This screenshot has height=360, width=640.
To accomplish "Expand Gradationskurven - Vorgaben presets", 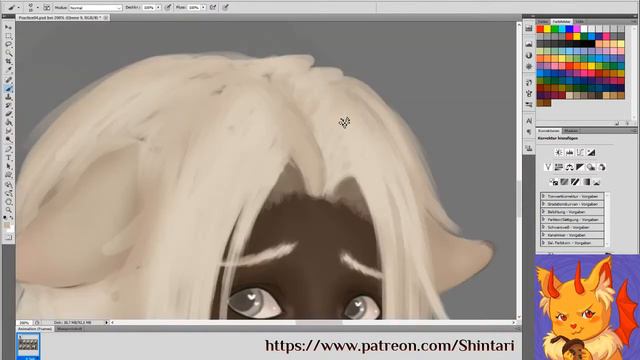I will [543, 204].
